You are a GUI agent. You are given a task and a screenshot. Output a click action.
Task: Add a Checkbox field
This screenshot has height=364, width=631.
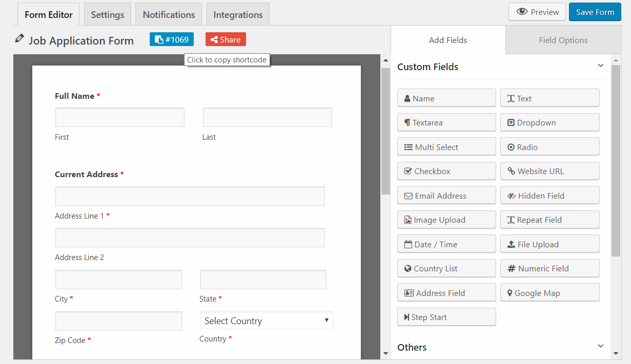tap(446, 170)
